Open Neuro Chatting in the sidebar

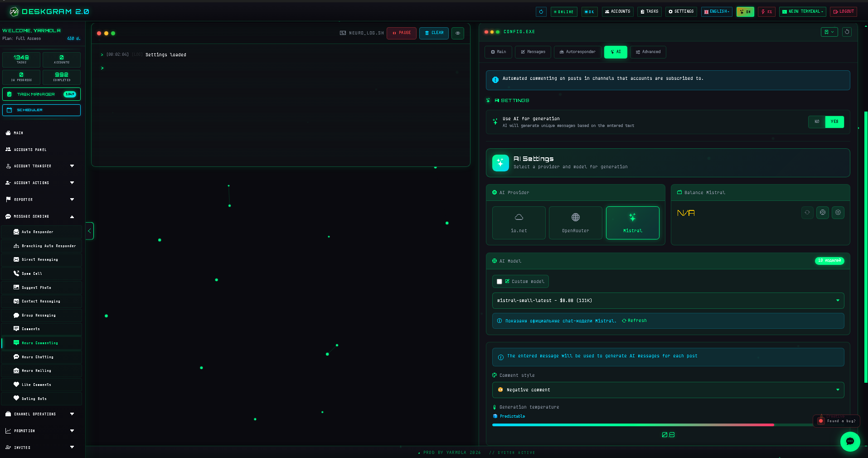tap(41, 357)
